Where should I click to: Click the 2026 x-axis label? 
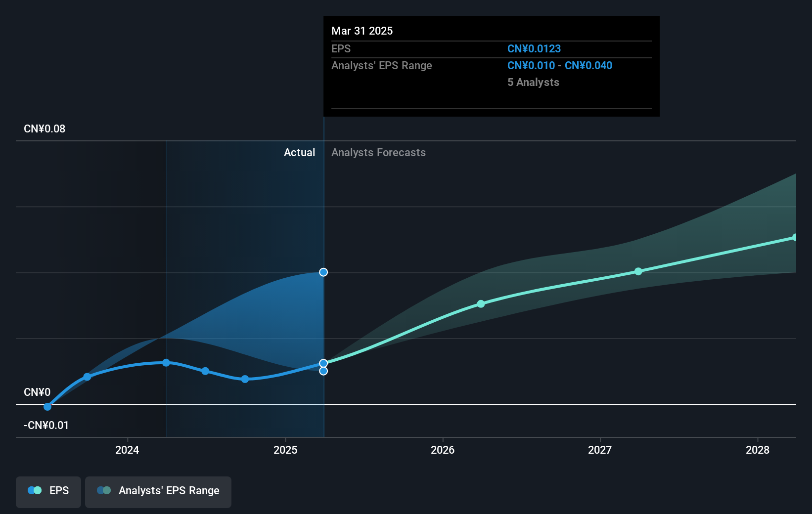pos(443,450)
